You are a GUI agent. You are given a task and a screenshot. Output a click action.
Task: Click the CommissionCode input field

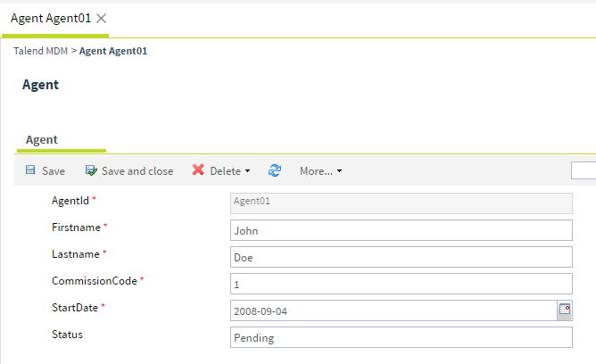pos(401,284)
